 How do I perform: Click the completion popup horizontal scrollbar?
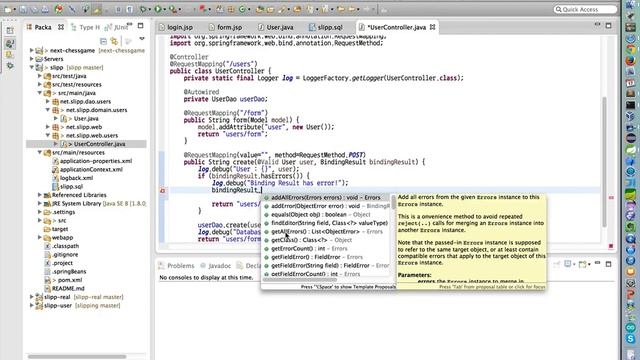300,280
